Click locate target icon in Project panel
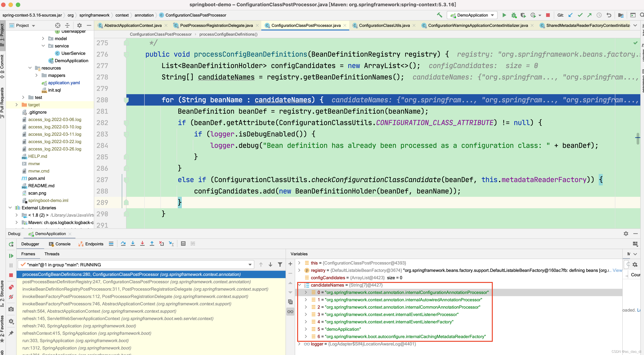 (58, 26)
